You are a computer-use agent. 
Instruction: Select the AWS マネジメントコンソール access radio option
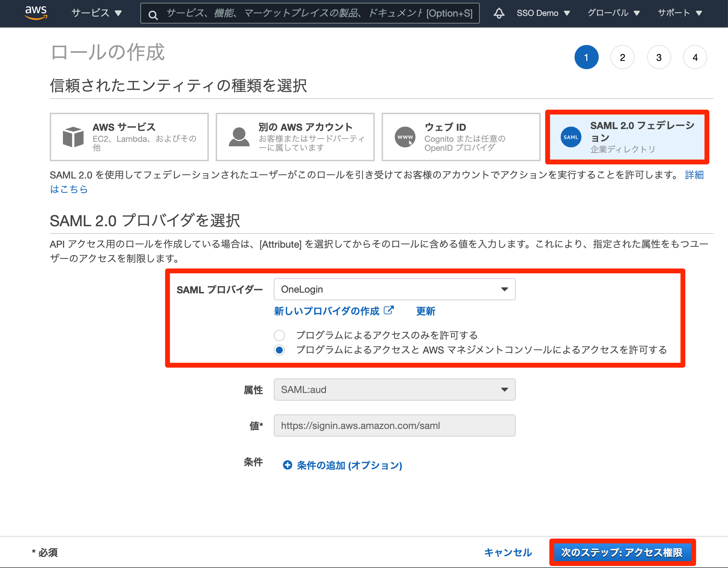pyautogui.click(x=279, y=350)
